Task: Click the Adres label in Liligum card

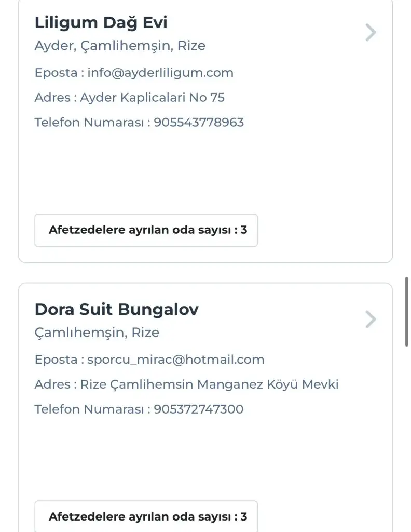Action: point(52,98)
